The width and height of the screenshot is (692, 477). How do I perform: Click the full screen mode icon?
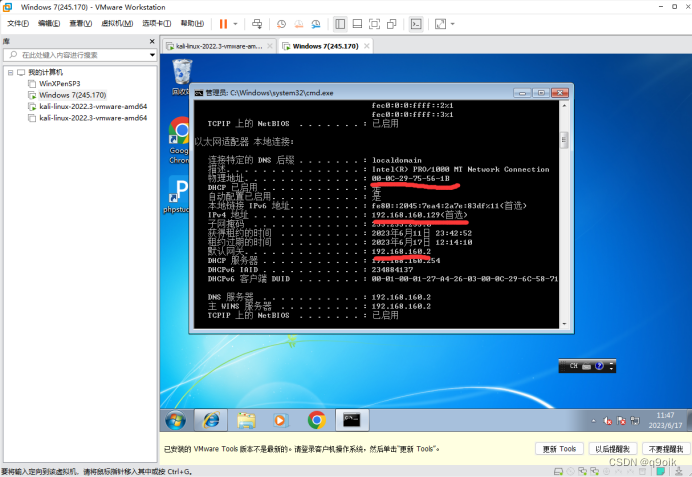tap(374, 24)
